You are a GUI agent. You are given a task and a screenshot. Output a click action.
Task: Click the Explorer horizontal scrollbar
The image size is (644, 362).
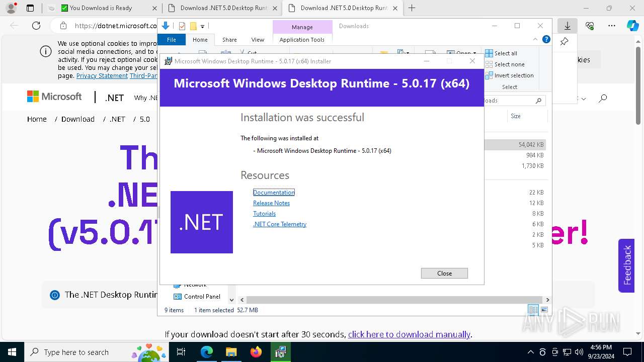[394, 300]
